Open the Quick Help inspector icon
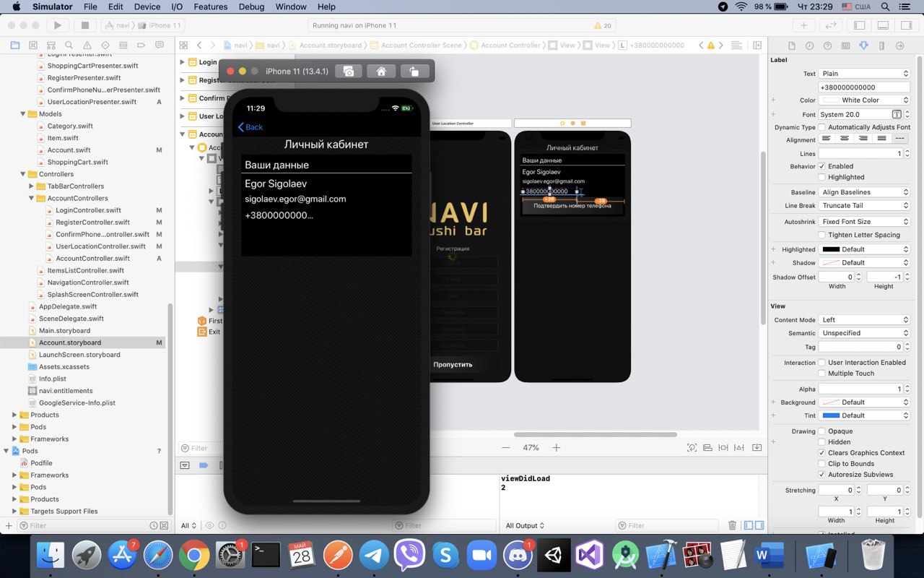The image size is (924, 578). click(827, 46)
